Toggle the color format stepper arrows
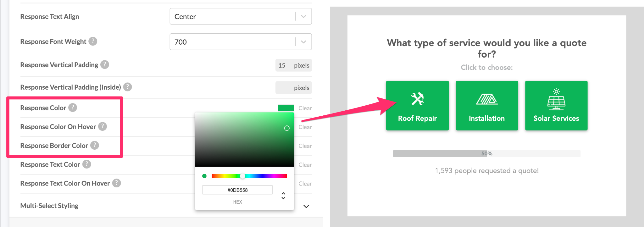644x227 pixels. pos(283,196)
